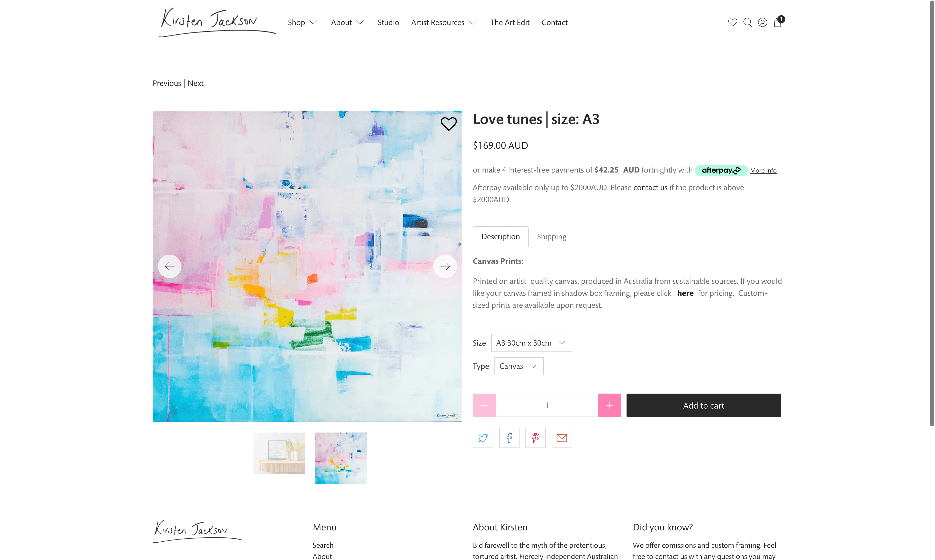Expand the Shop menu
This screenshot has height=560, width=935.
click(302, 23)
